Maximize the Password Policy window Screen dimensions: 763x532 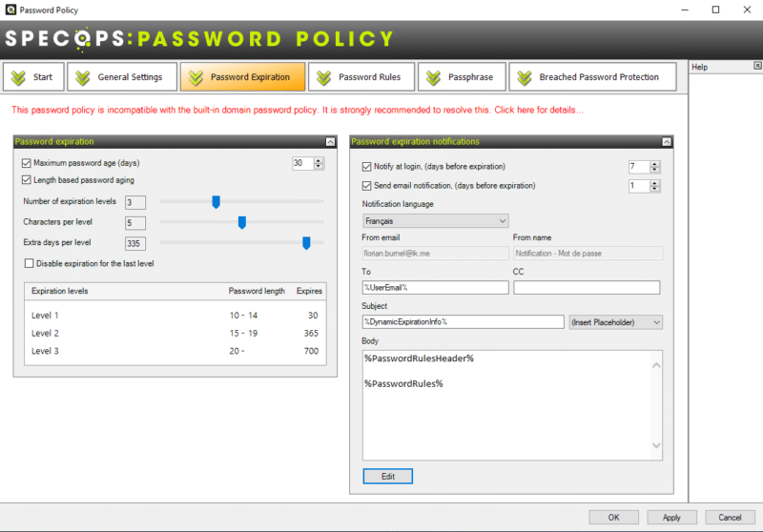coord(715,10)
